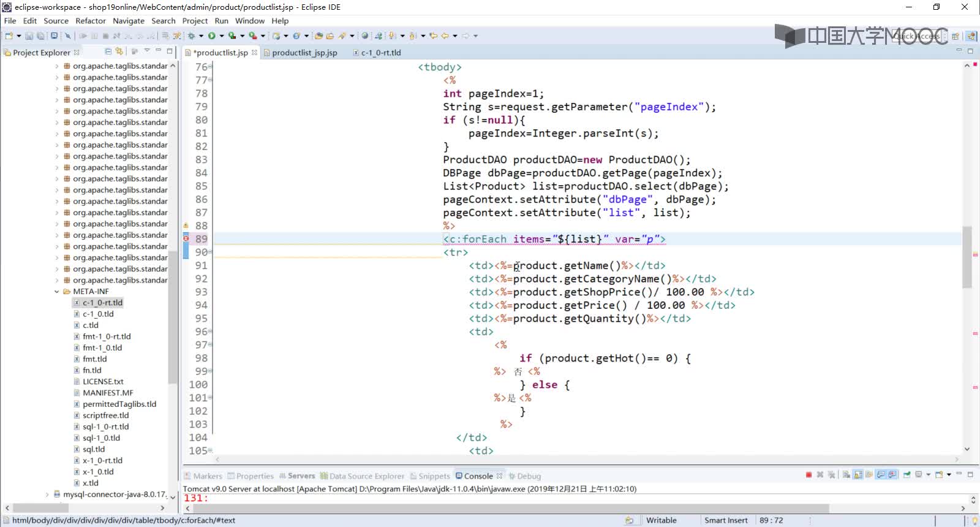Open the Refactor menu
Viewport: 980px width, 527px height.
coord(90,21)
